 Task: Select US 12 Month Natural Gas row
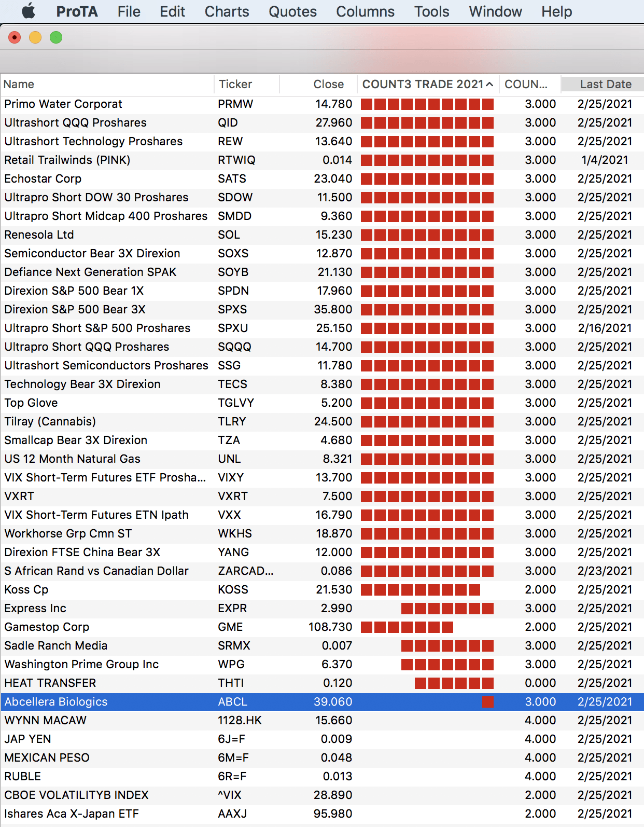(x=322, y=459)
